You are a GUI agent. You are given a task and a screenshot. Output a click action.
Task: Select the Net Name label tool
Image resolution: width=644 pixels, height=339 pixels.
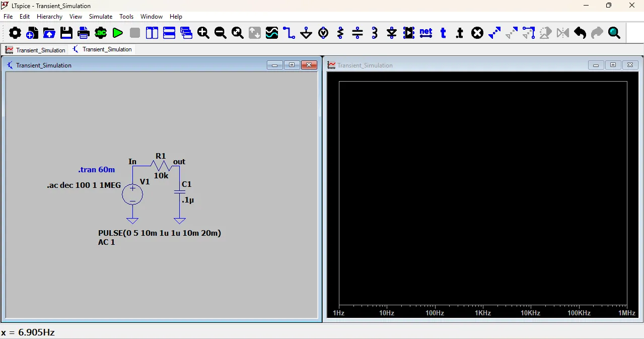[426, 33]
